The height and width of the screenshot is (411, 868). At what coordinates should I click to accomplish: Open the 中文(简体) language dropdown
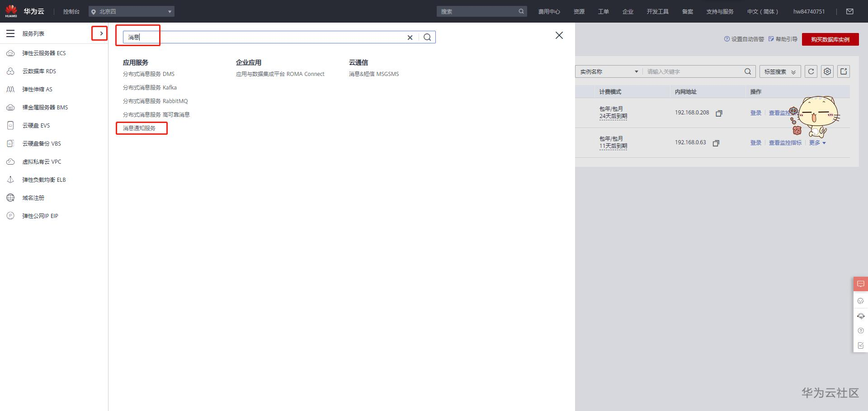coord(763,12)
